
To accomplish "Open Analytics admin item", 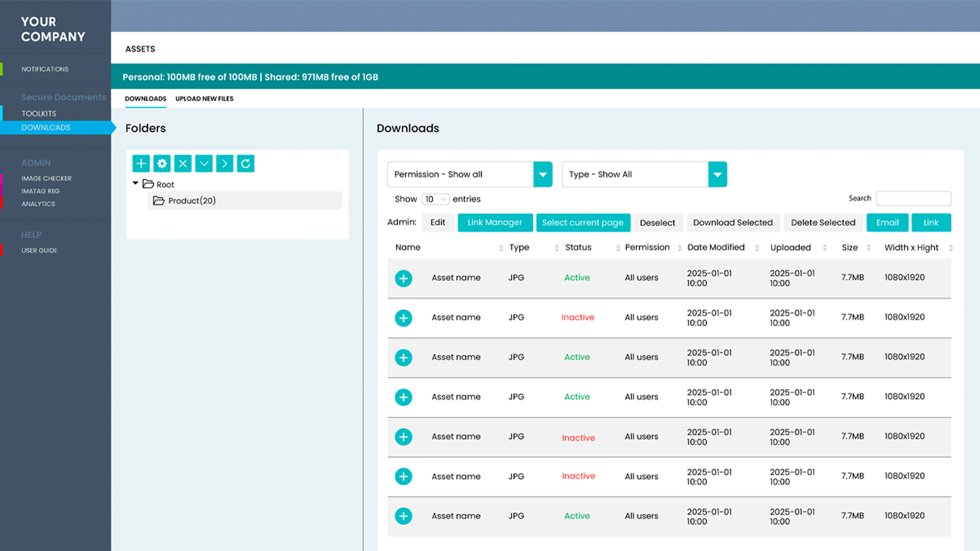I will (38, 204).
